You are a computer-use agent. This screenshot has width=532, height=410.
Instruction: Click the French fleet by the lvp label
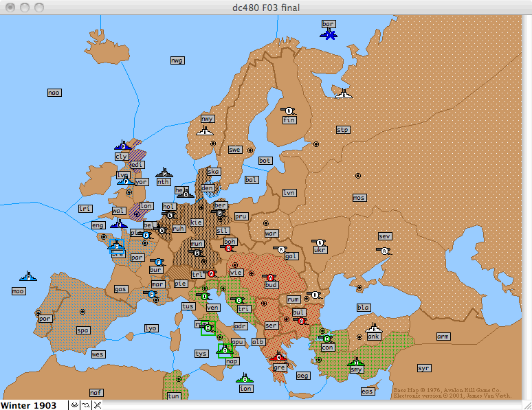coord(126,181)
